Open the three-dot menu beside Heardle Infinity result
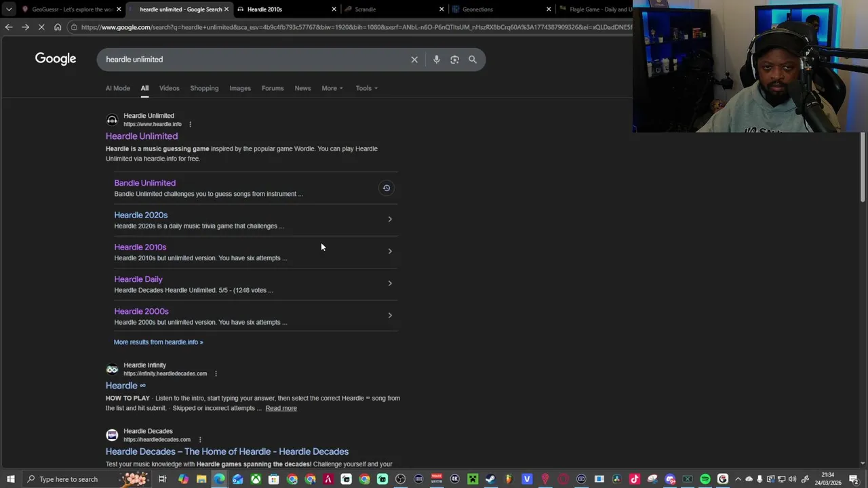 point(216,373)
